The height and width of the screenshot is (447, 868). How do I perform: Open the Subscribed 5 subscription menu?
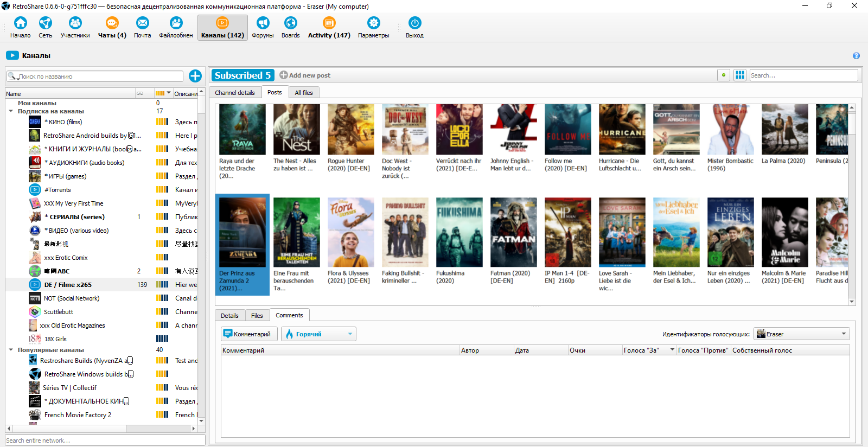242,75
